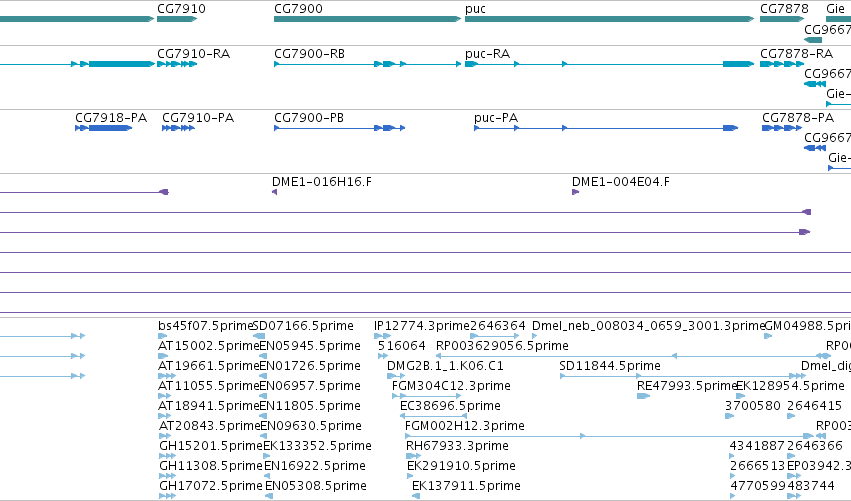This screenshot has width=851, height=501.
Task: Select the CG7878-RA transcript label
Action: point(796,54)
